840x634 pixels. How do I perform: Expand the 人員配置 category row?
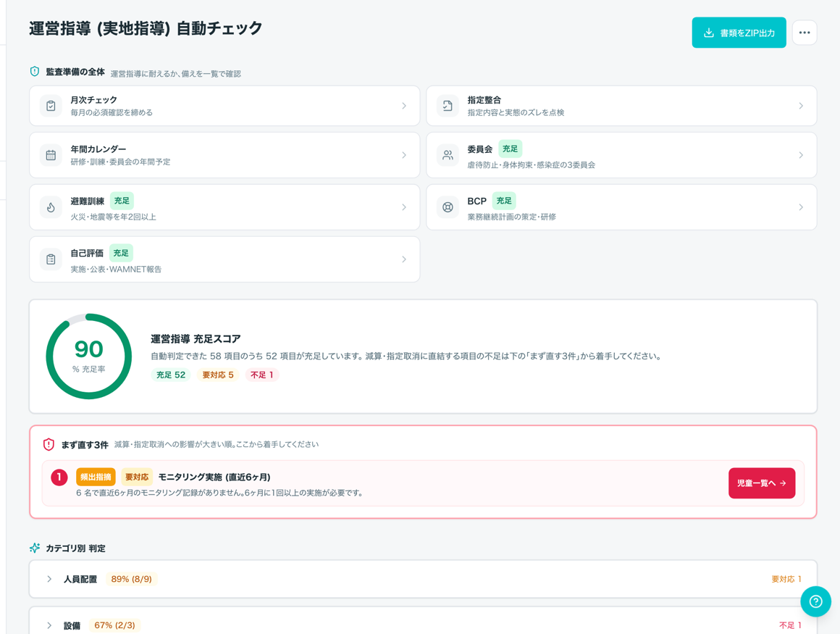click(x=423, y=579)
